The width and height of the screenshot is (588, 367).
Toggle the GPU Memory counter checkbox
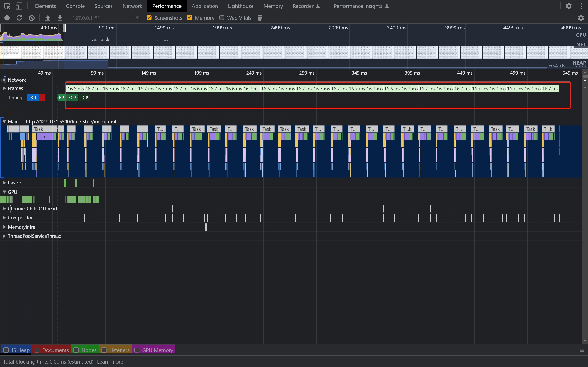point(137,350)
